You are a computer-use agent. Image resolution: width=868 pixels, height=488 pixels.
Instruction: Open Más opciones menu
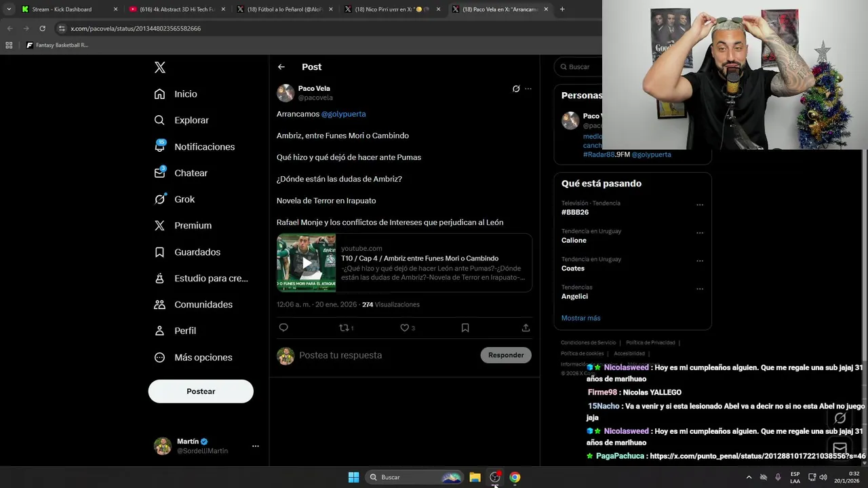point(193,357)
